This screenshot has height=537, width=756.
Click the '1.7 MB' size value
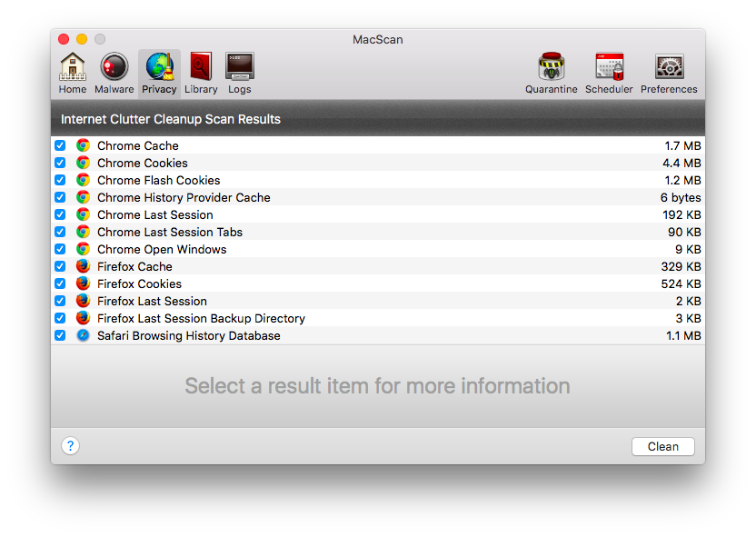682,145
